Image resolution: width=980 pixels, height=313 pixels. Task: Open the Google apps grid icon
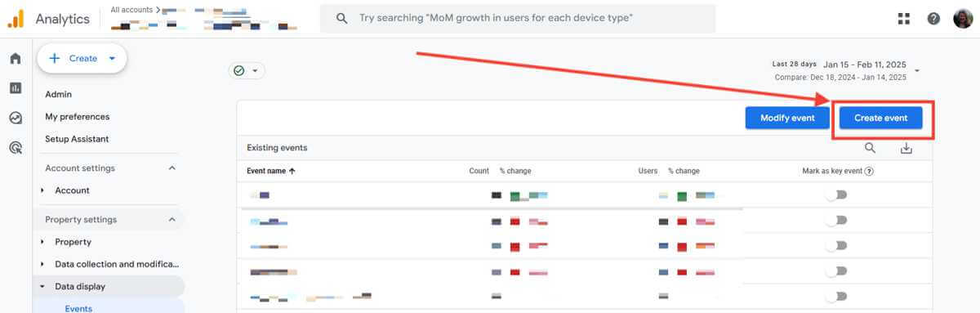tap(904, 19)
